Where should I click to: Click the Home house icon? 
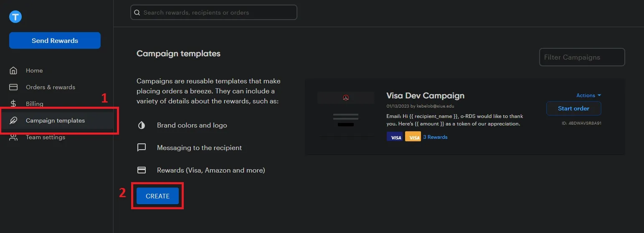[13, 70]
